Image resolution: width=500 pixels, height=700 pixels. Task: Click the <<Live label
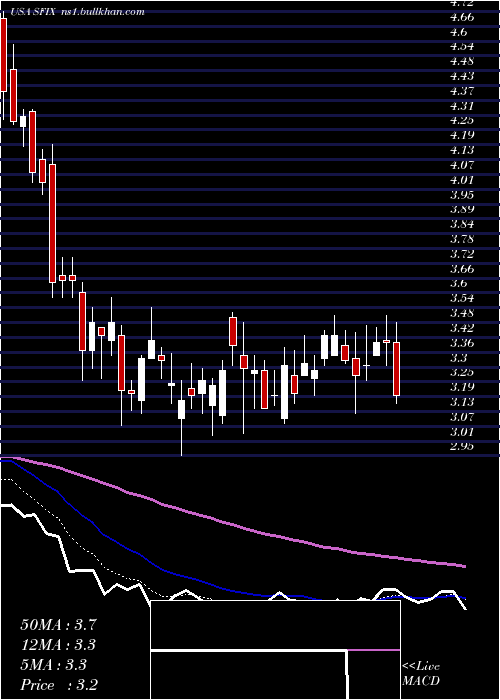point(421,667)
